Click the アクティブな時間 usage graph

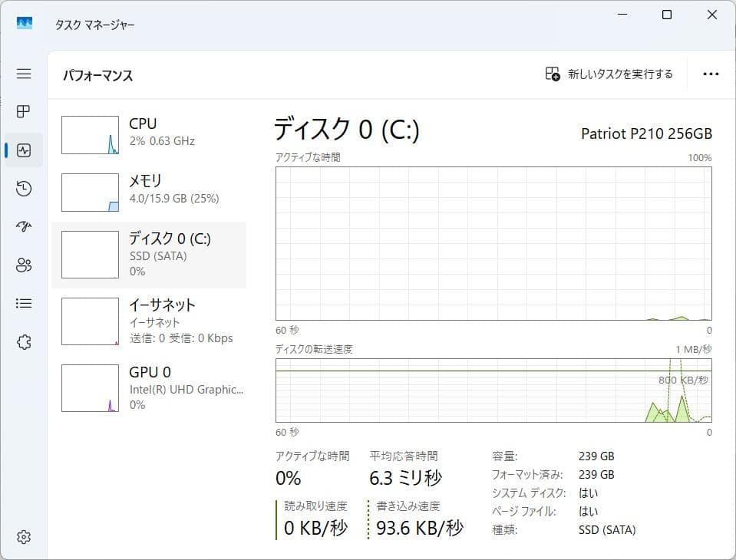click(x=495, y=242)
